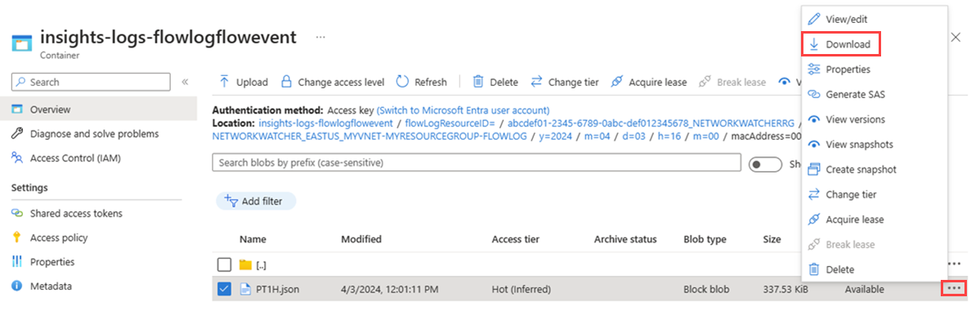Open the insights-logs-flowlogflowevent location link
Screen dimensions: 980x320
(325, 122)
